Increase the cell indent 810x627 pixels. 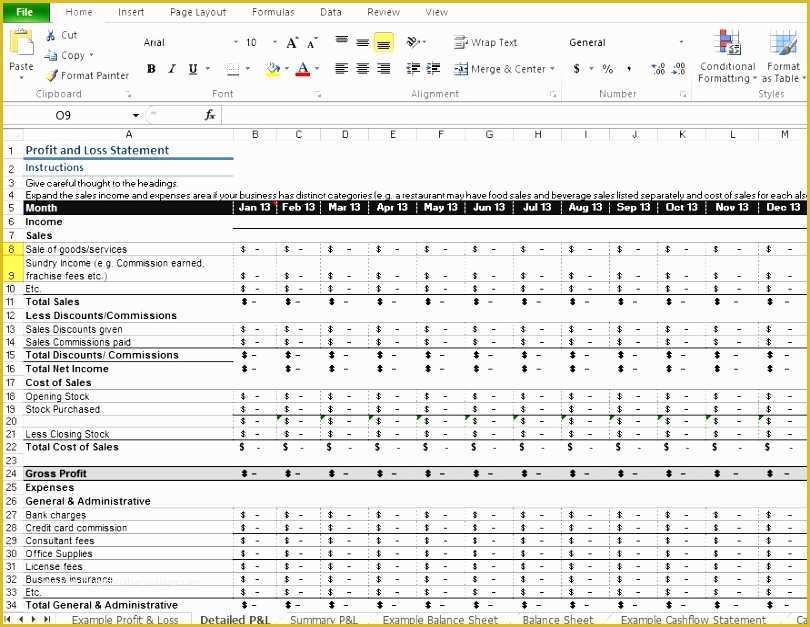433,68
